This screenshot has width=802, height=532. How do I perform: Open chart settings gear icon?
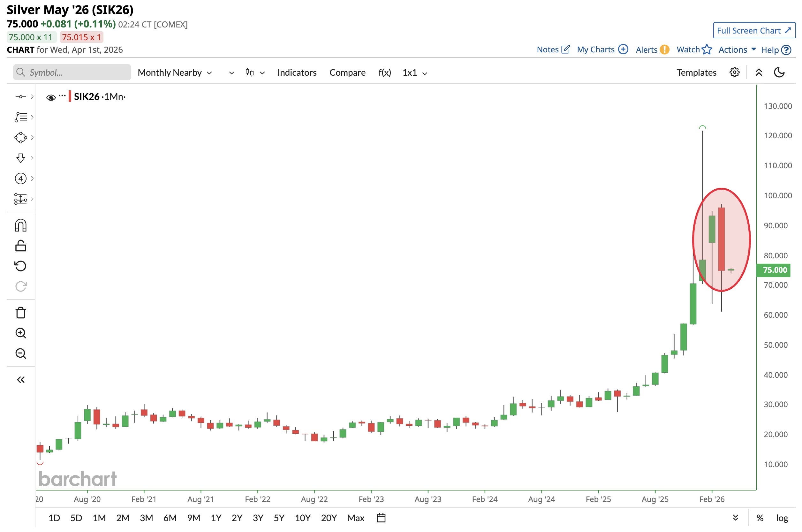point(734,72)
